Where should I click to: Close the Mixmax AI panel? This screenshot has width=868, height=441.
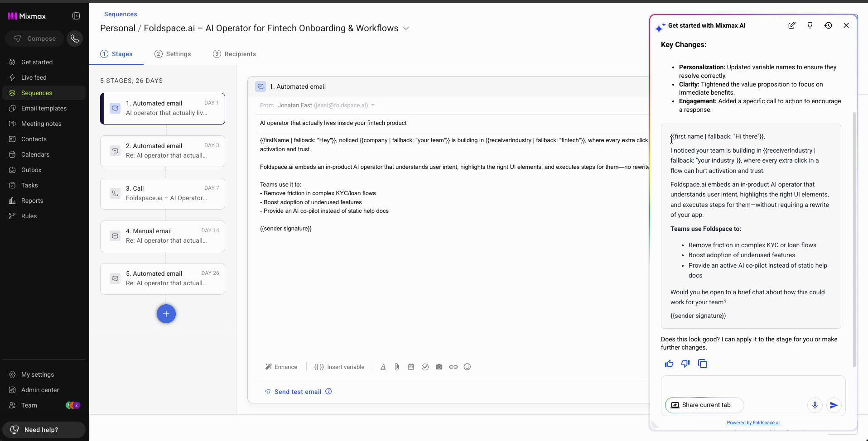[x=846, y=25]
